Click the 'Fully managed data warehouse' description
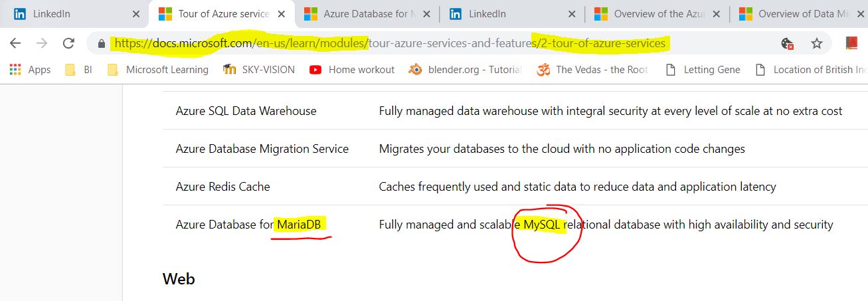 (x=610, y=111)
